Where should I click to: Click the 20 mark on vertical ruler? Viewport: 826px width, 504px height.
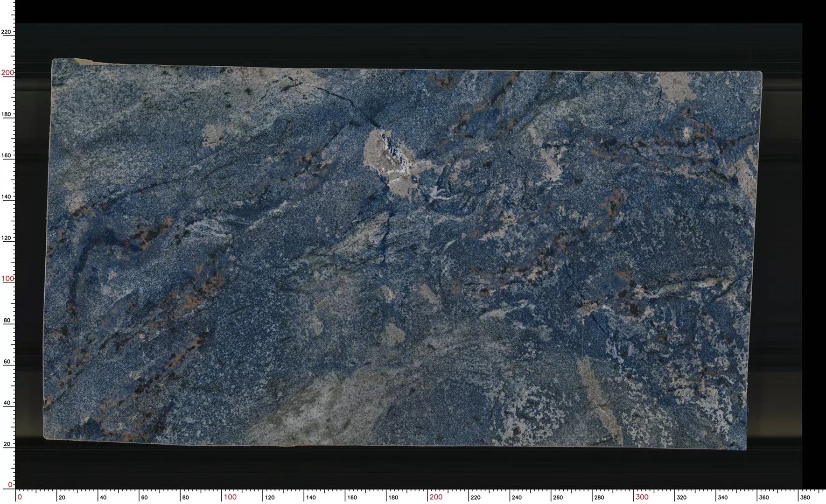click(7, 444)
